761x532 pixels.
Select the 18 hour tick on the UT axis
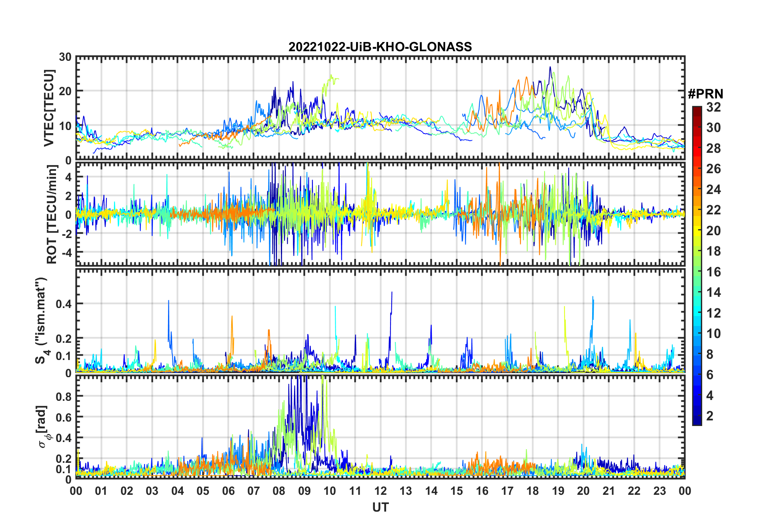pos(533,491)
